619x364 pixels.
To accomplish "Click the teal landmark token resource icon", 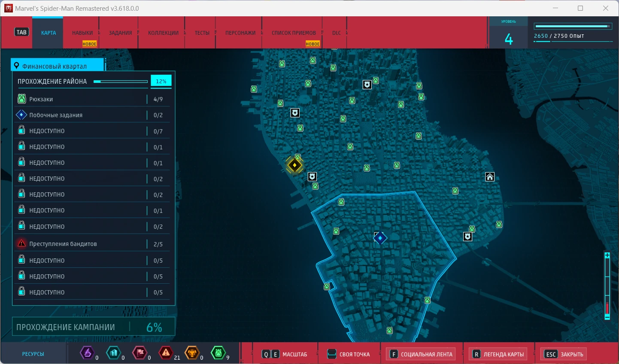I will 113,353.
